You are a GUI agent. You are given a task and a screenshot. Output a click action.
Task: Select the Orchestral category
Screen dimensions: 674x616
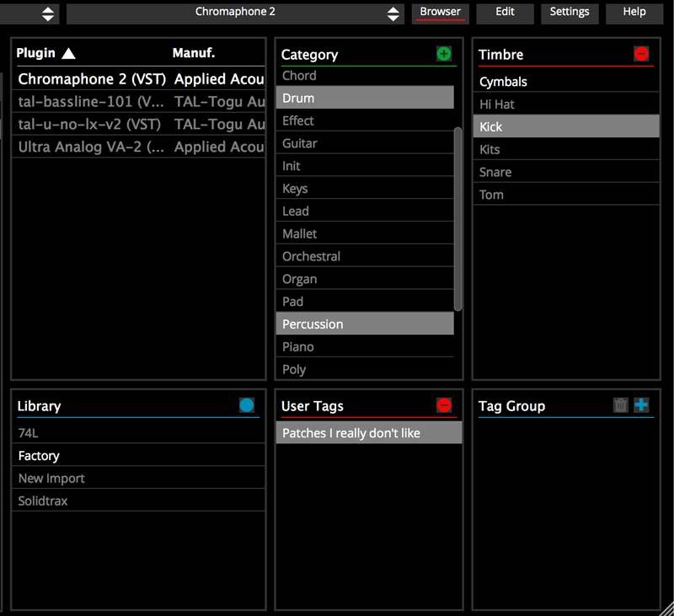click(365, 256)
